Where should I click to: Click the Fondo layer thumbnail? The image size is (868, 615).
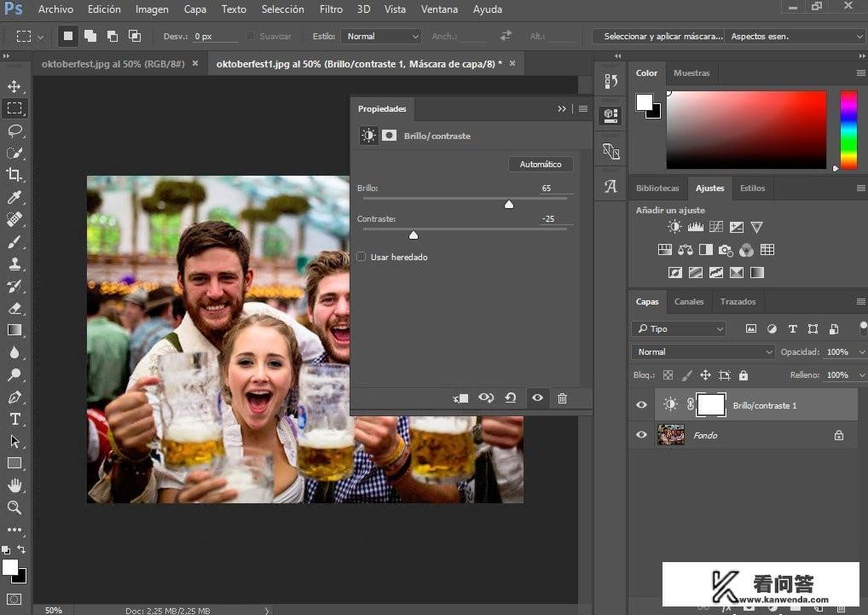pyautogui.click(x=671, y=435)
